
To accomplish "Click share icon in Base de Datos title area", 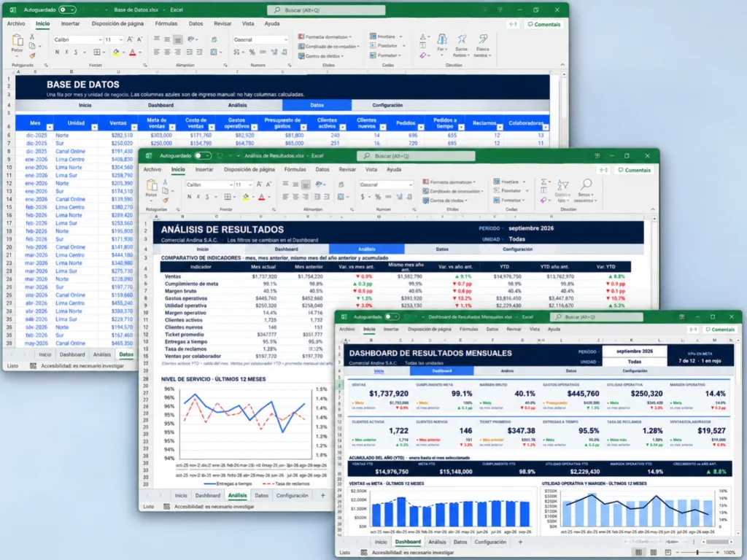I will pos(513,24).
